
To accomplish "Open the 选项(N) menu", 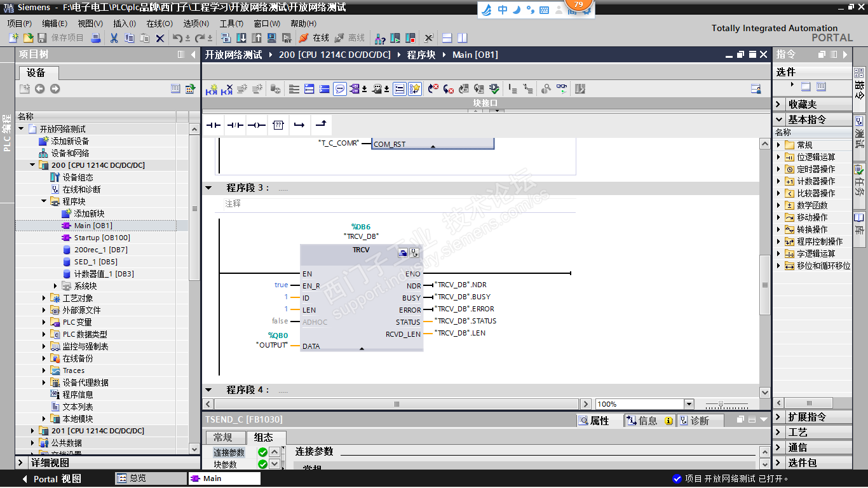I will coord(196,24).
